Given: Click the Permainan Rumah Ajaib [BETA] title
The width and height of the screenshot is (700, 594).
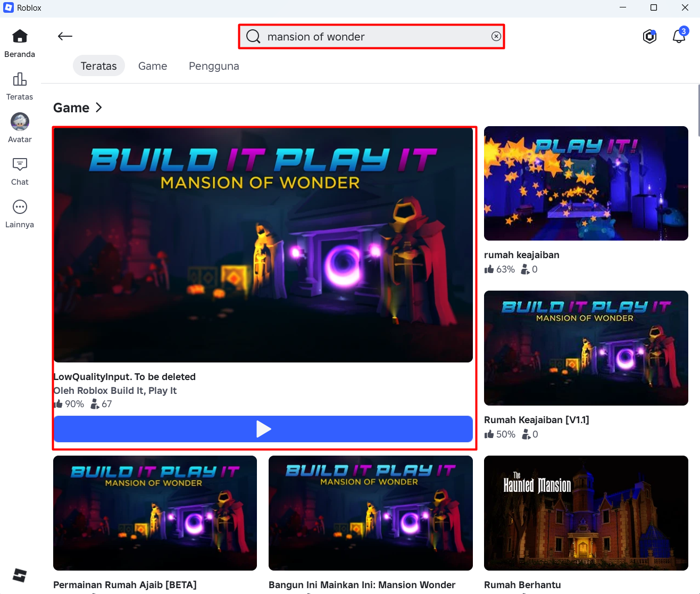Looking at the screenshot, I should [125, 585].
